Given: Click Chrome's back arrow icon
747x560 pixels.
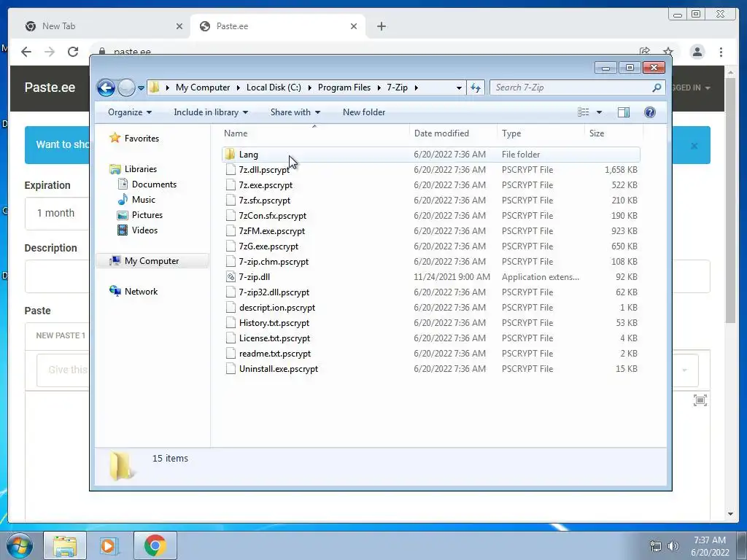Looking at the screenshot, I should 26,52.
